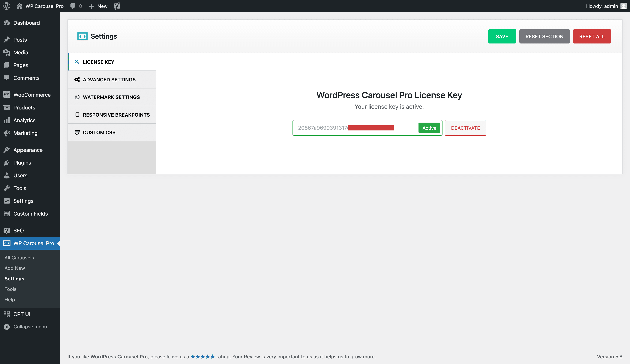This screenshot has width=630, height=364.
Task: Select the Plugins plug icon
Action: tap(7, 163)
